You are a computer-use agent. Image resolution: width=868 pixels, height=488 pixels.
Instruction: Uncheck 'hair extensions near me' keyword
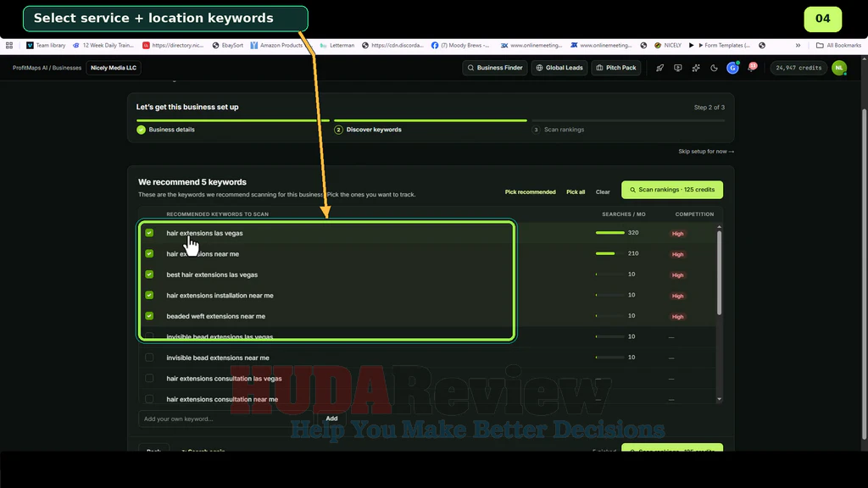149,253
